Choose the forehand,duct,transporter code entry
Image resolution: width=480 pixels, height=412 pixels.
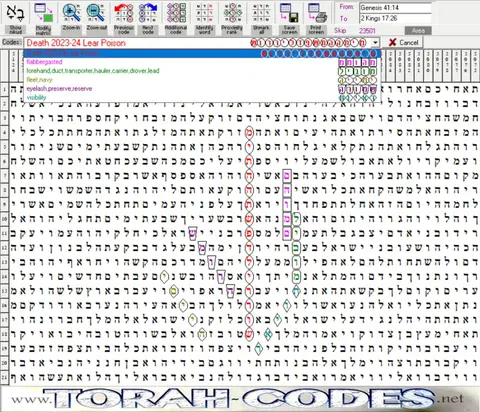(202, 71)
